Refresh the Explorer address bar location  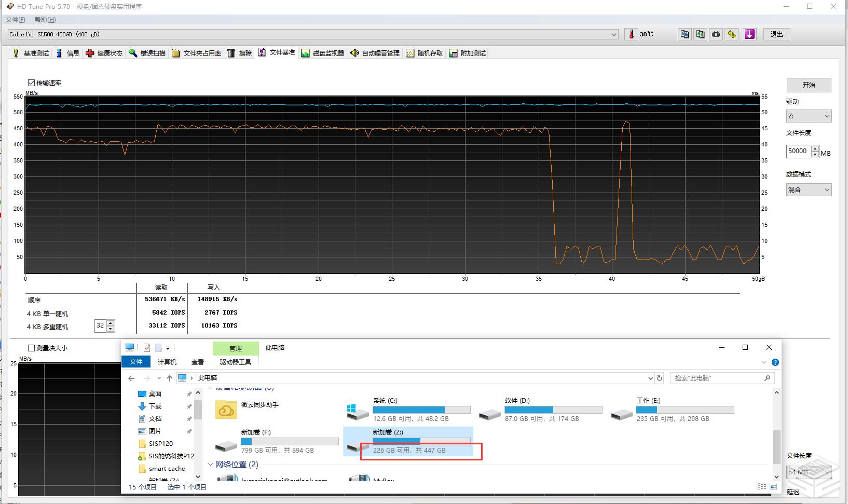tap(660, 378)
